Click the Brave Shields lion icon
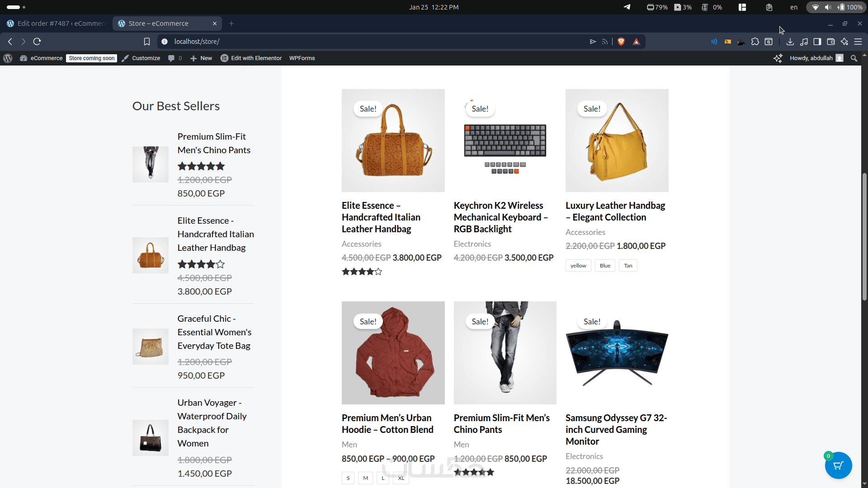This screenshot has height=488, width=868. (621, 42)
